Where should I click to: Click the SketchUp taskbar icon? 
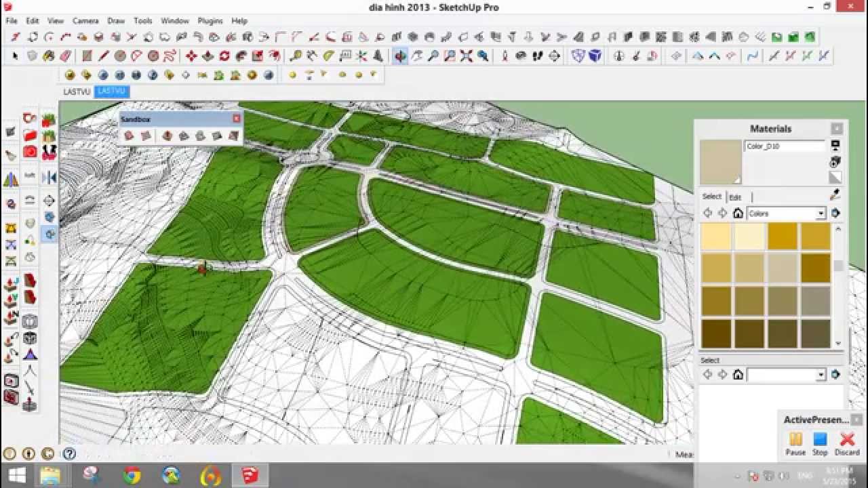point(250,475)
